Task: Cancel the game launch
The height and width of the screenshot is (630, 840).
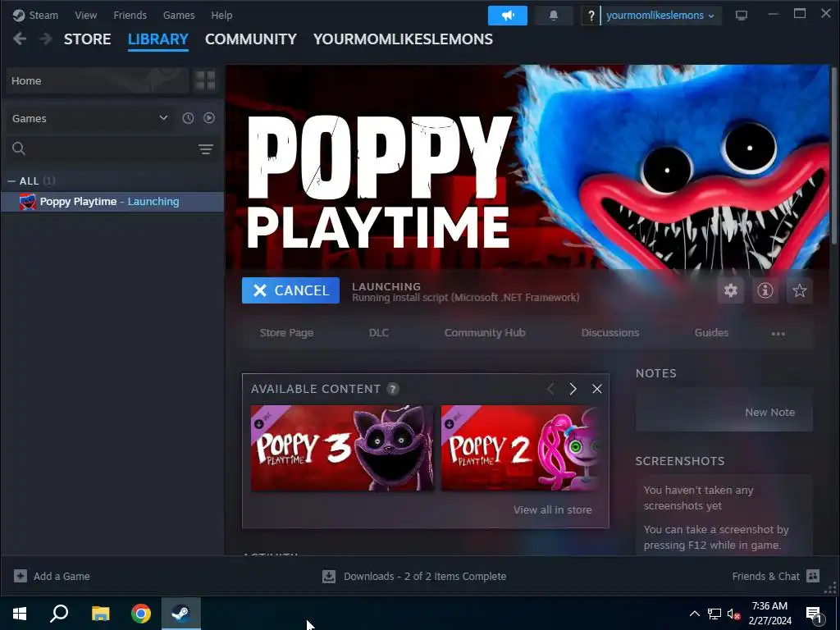Action: (x=290, y=290)
